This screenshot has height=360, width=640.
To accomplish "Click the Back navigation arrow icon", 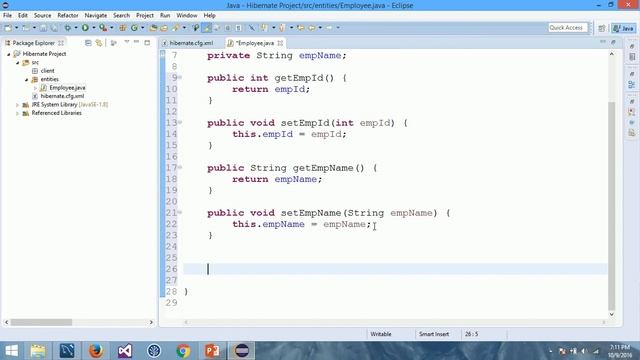I will [x=311, y=28].
